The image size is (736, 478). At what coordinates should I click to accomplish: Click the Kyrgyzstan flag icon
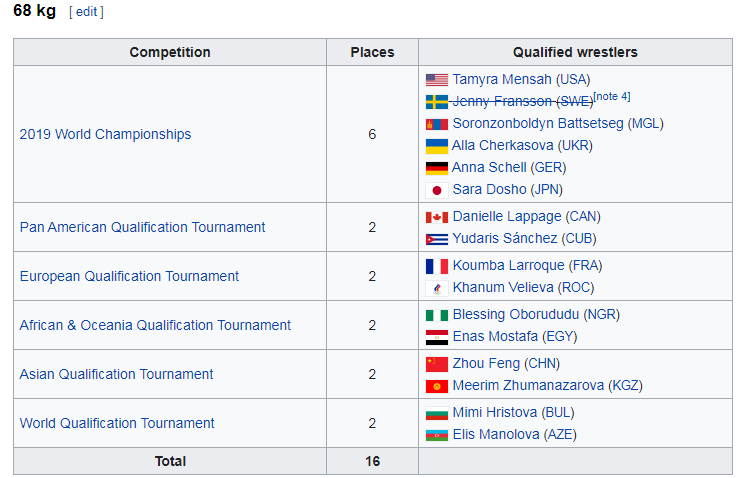click(437, 386)
